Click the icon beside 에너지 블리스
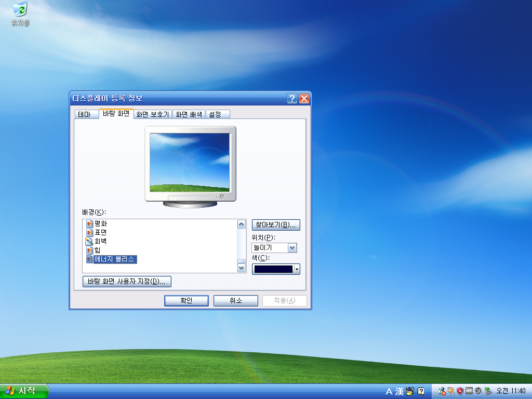The image size is (532, 399). [x=89, y=259]
